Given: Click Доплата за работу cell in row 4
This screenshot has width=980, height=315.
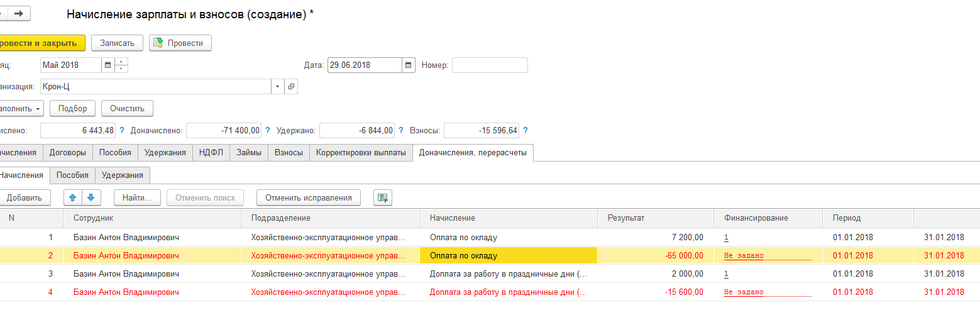Looking at the screenshot, I should tap(509, 292).
